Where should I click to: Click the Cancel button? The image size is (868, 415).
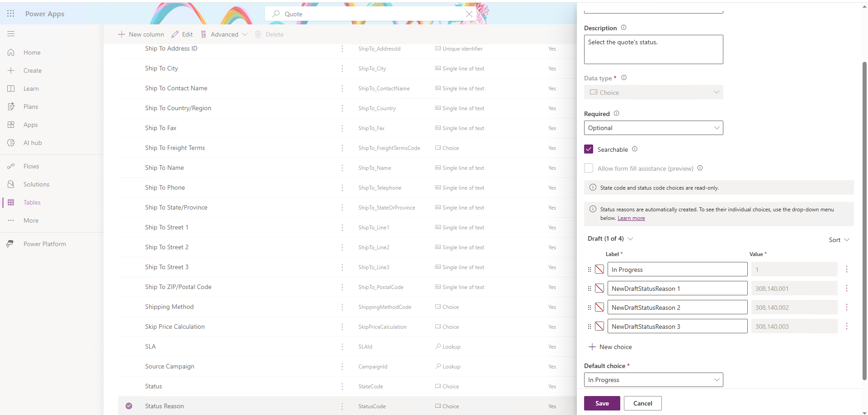click(642, 403)
